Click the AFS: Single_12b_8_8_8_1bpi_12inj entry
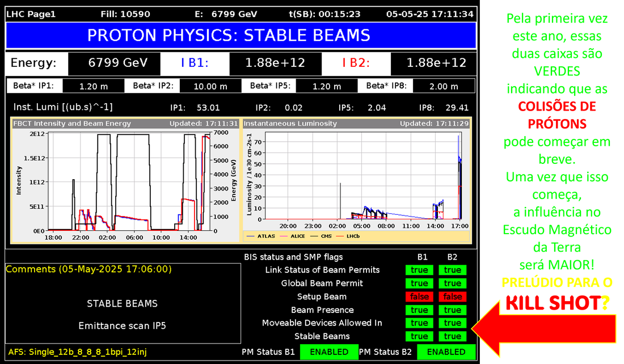This screenshot has height=364, width=624. (78, 352)
